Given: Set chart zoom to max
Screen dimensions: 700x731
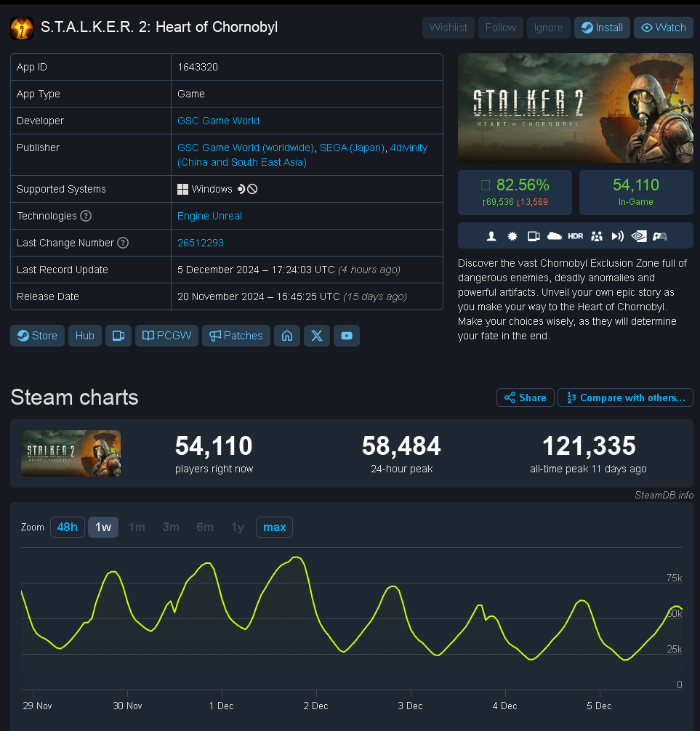Looking at the screenshot, I should coord(274,527).
